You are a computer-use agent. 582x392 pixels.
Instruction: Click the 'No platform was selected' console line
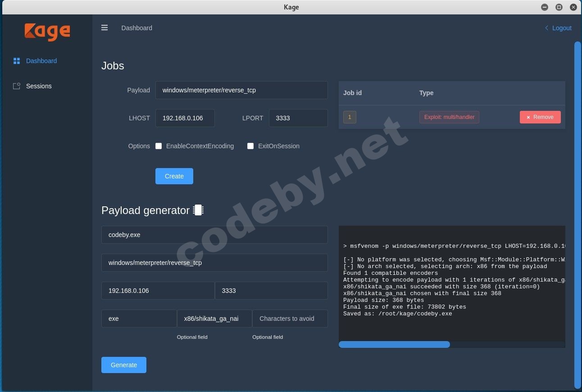pos(454,260)
